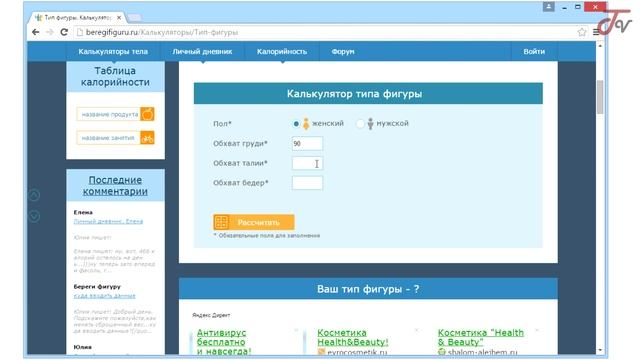Click the calculator icon on Рассчитать button
The image size is (640, 360).
coord(222,222)
